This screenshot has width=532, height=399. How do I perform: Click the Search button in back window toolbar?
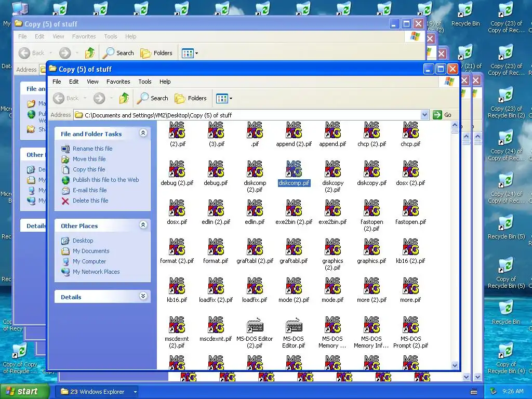click(x=118, y=53)
